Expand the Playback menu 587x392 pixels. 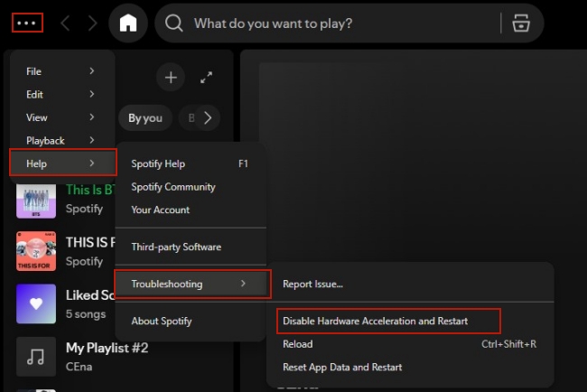click(x=62, y=140)
